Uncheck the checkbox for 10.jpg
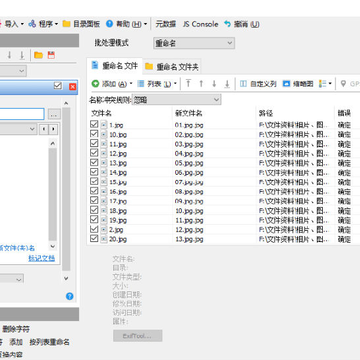360x360 pixels. 94,134
